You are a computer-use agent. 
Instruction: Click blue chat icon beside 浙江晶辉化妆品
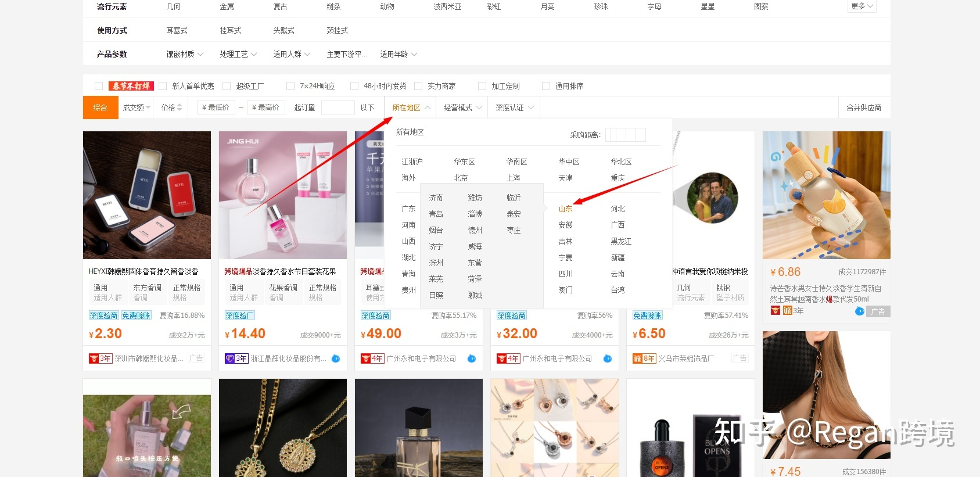tap(336, 358)
